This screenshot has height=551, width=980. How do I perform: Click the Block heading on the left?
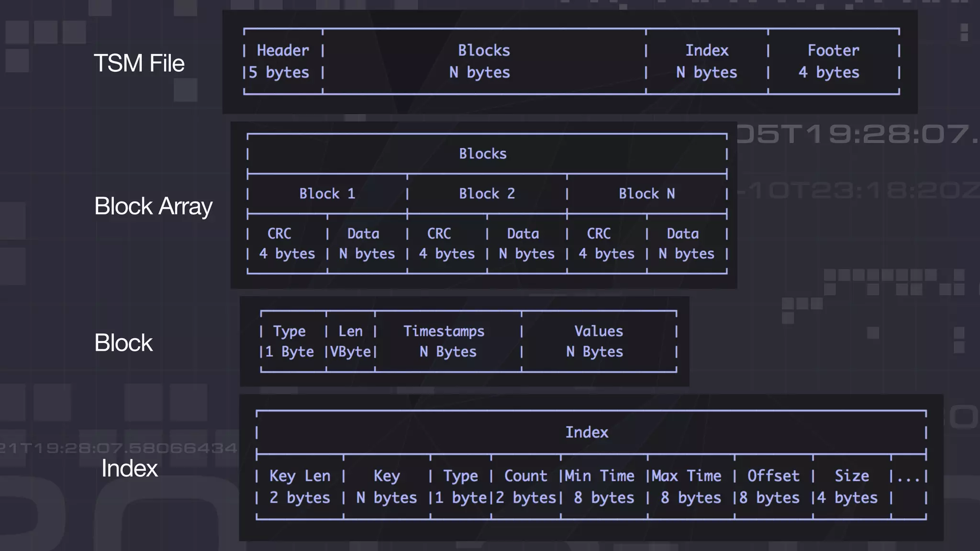point(123,342)
